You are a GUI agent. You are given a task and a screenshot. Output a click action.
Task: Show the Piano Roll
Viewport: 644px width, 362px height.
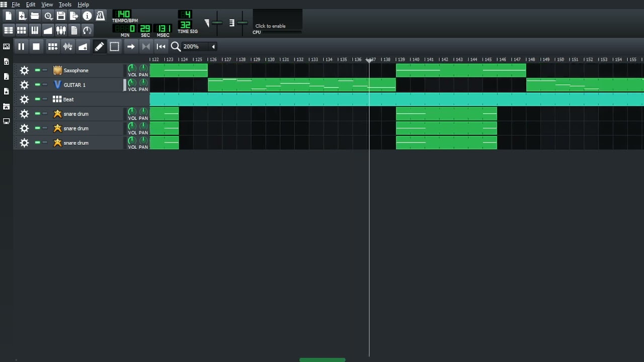35,30
